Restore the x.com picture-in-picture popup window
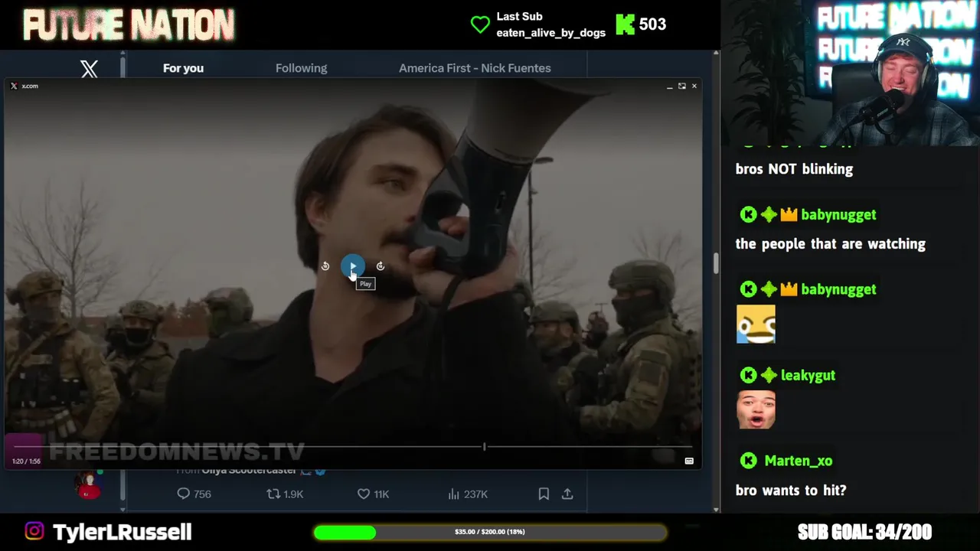Image resolution: width=980 pixels, height=551 pixels. pos(681,86)
